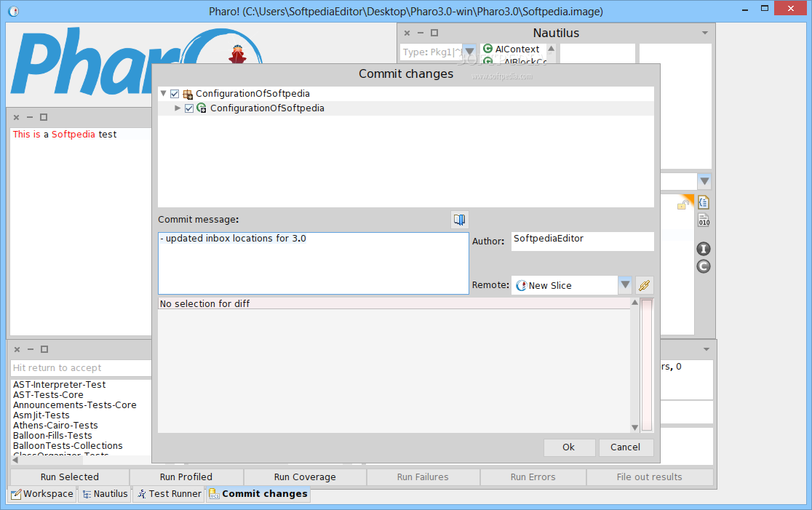
Task: Select Athens-Cairo-Tests in the package list
Action: pos(55,426)
